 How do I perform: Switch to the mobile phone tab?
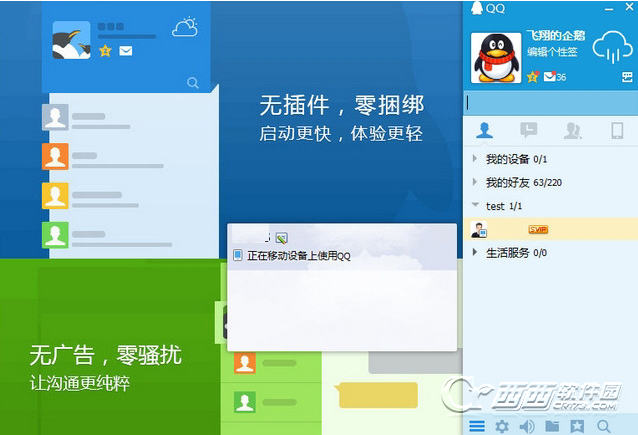617,131
